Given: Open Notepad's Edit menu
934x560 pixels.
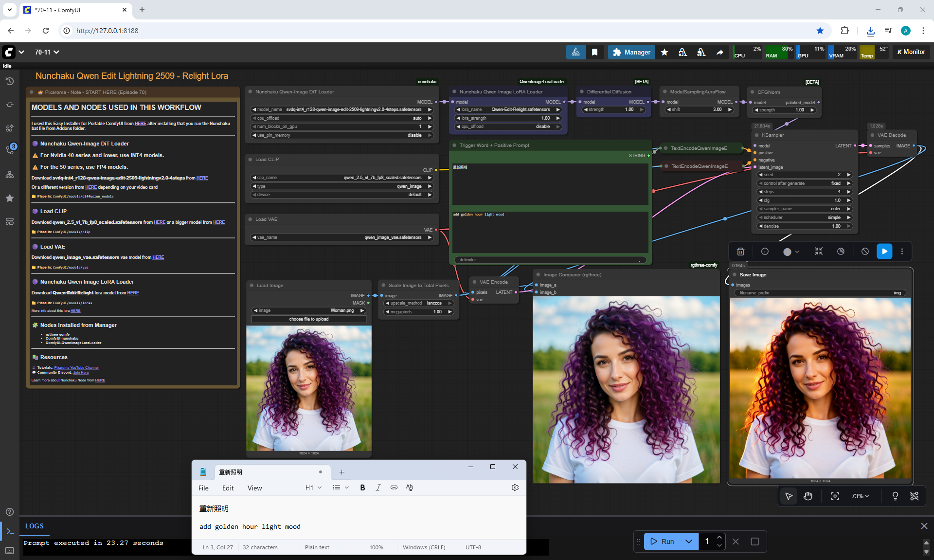Looking at the screenshot, I should coord(228,488).
